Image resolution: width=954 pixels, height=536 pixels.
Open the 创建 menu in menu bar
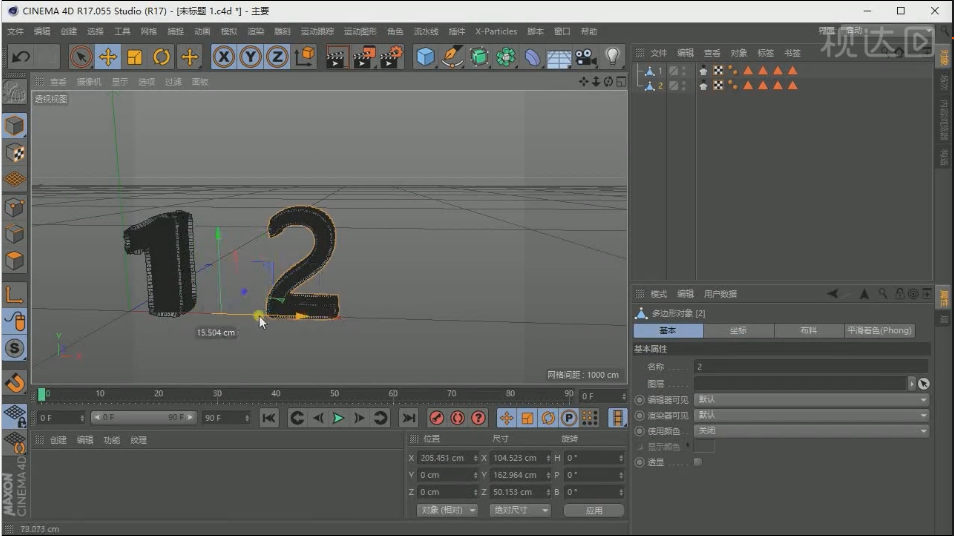pyautogui.click(x=69, y=32)
